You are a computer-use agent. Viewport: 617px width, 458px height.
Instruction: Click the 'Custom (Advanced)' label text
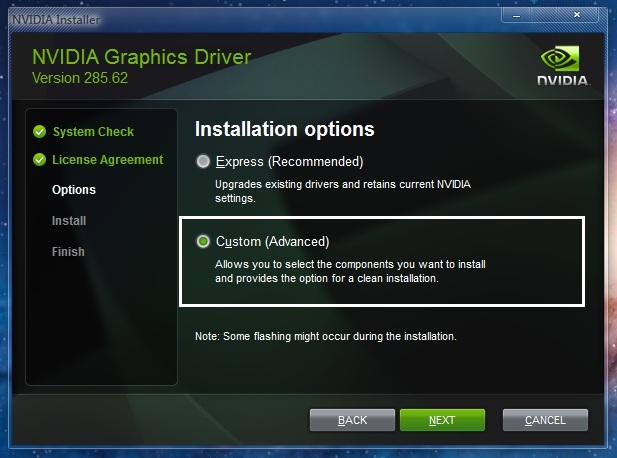coord(272,241)
